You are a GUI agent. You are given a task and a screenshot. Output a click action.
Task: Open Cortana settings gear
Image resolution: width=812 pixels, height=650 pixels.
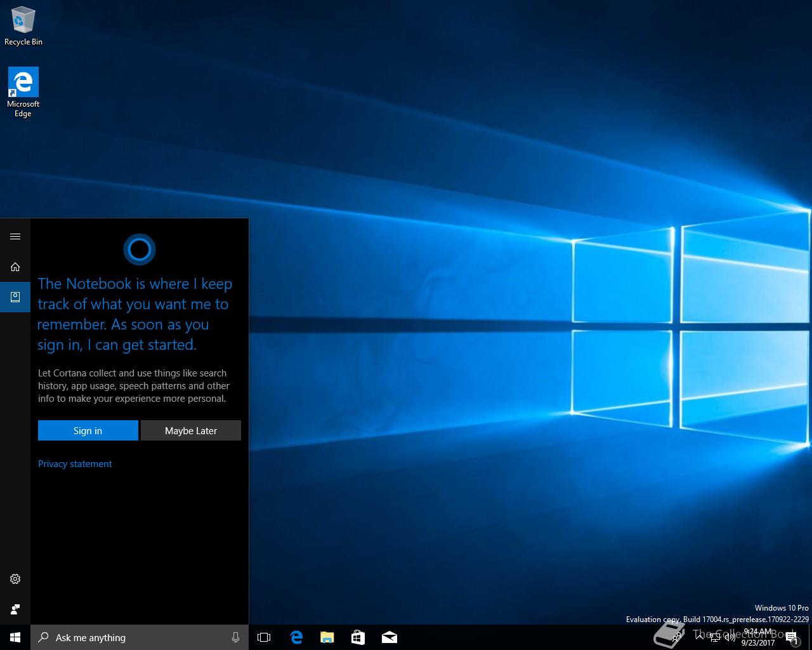pos(15,579)
